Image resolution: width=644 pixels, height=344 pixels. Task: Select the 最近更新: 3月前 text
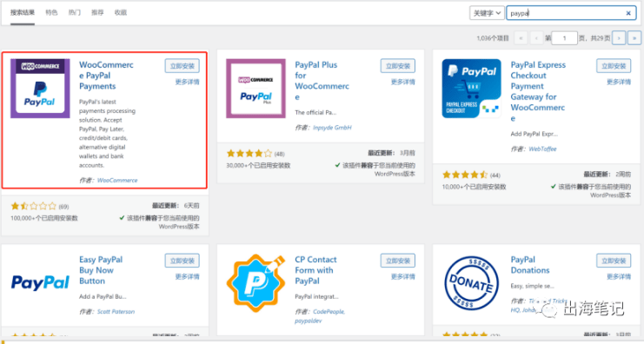click(x=391, y=153)
